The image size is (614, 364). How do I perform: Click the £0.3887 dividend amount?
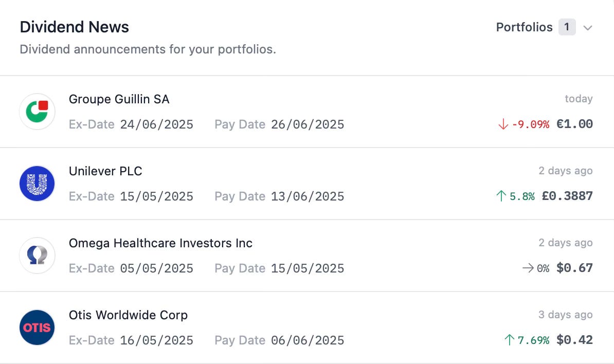pos(567,196)
